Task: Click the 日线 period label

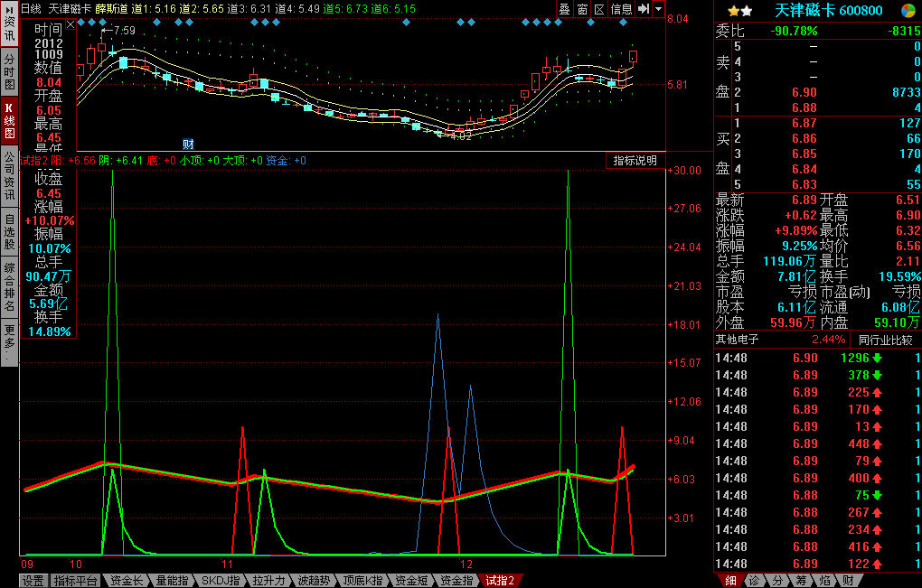Action: click(31, 9)
